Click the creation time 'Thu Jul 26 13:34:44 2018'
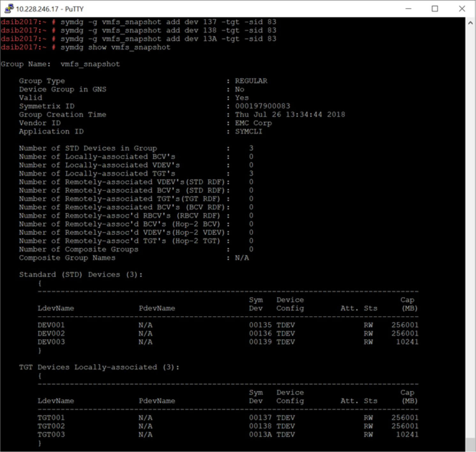The image size is (476, 452). [x=290, y=115]
